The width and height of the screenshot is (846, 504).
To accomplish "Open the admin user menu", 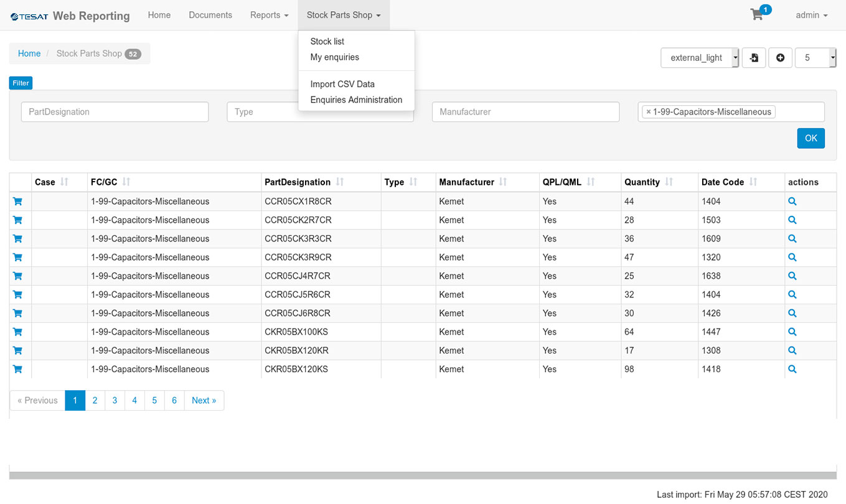I will point(811,15).
